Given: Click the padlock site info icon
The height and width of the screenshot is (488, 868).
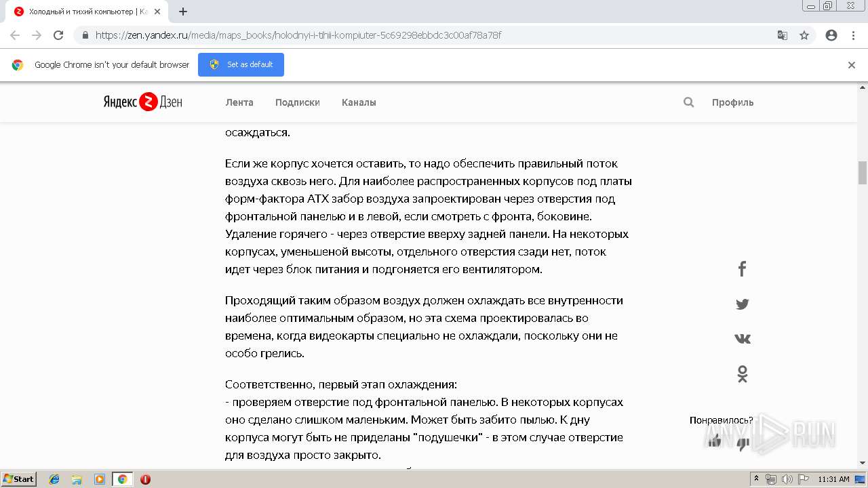Looking at the screenshot, I should pos(85,35).
